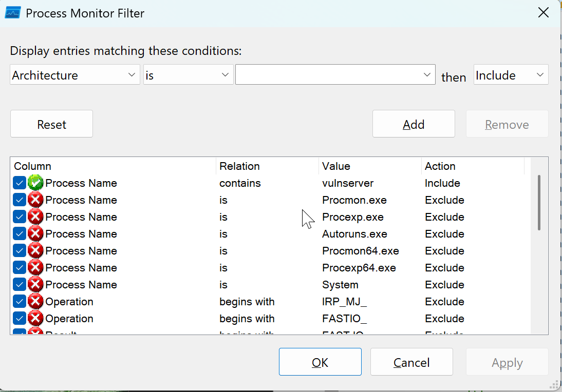Image resolution: width=562 pixels, height=392 pixels.
Task: Click the red X icon beside Procexp.exe
Action: pos(35,217)
